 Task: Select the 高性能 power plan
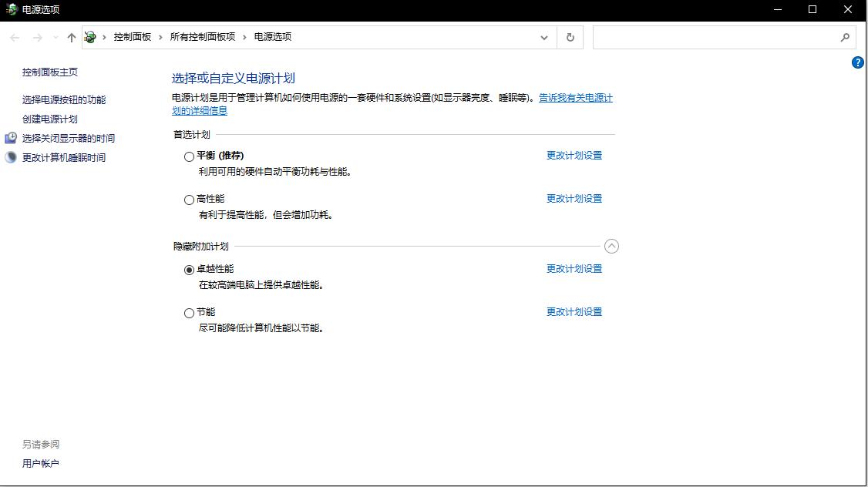click(x=189, y=200)
